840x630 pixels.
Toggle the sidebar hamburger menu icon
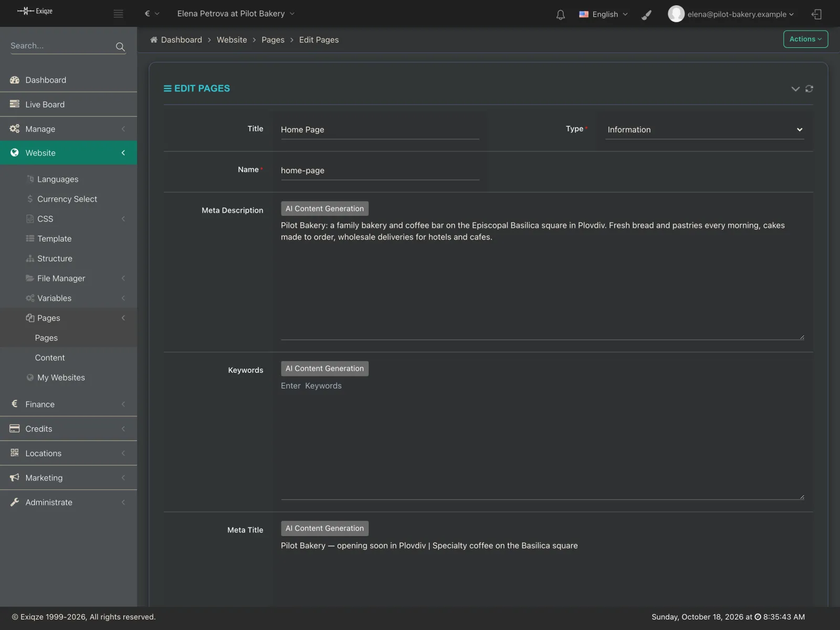[x=119, y=14]
